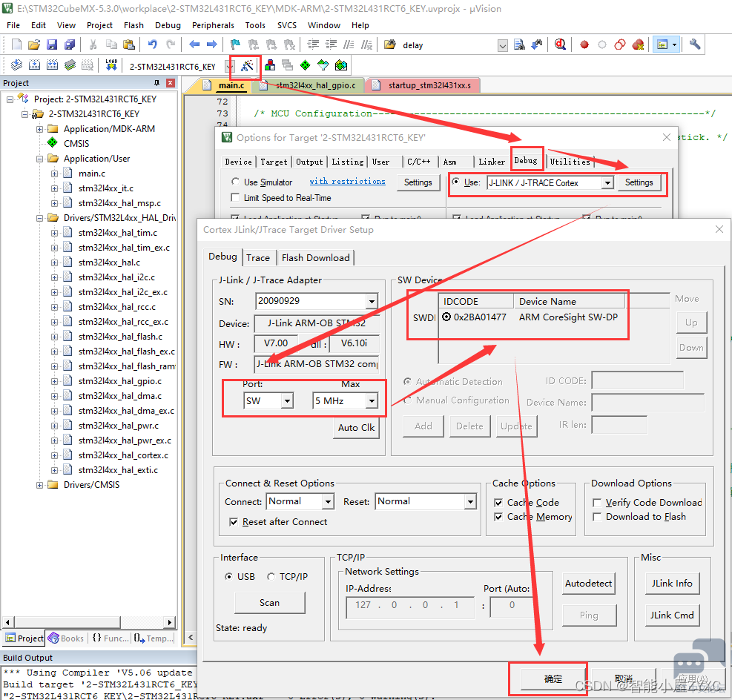The width and height of the screenshot is (732, 700).
Task: Expand the Application/MDK-ARM folder
Action: pos(40,129)
